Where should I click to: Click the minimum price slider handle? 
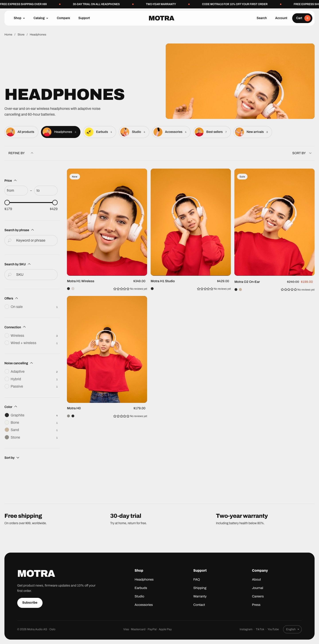click(x=7, y=203)
